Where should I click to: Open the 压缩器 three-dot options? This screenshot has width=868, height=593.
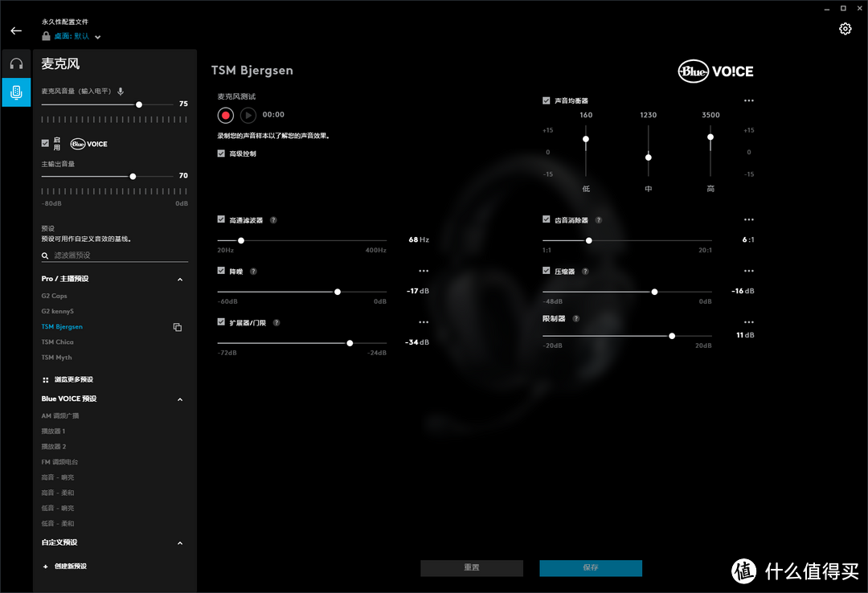(748, 271)
